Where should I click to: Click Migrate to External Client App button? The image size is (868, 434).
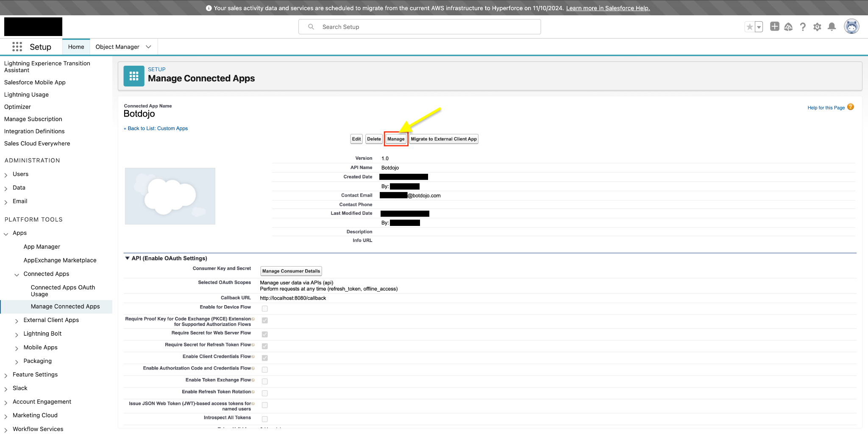444,139
